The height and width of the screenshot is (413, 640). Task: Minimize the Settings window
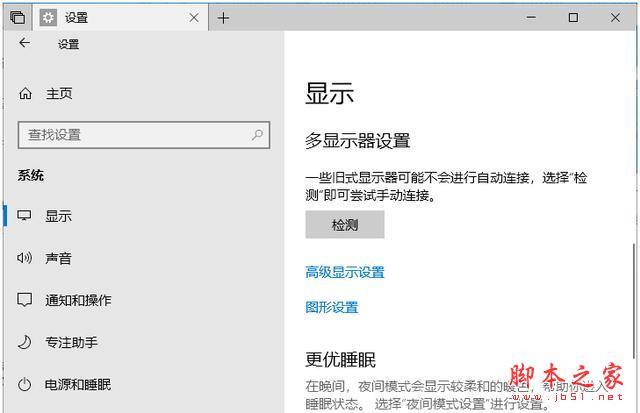click(x=527, y=17)
